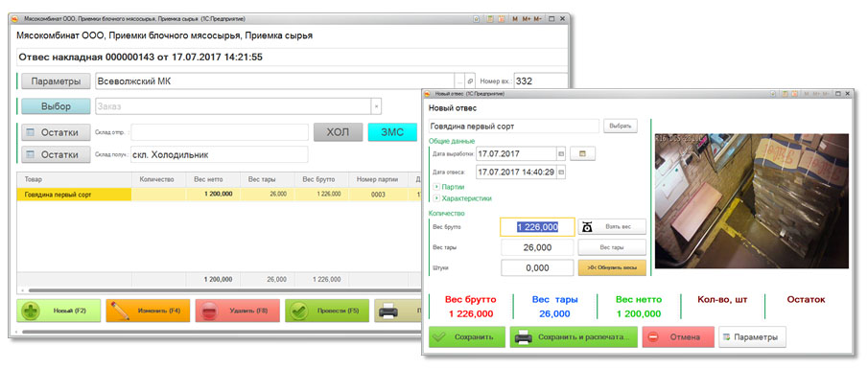The width and height of the screenshot is (868, 369).
Task: Click the Дата отвеса date-time field
Action: (x=516, y=173)
